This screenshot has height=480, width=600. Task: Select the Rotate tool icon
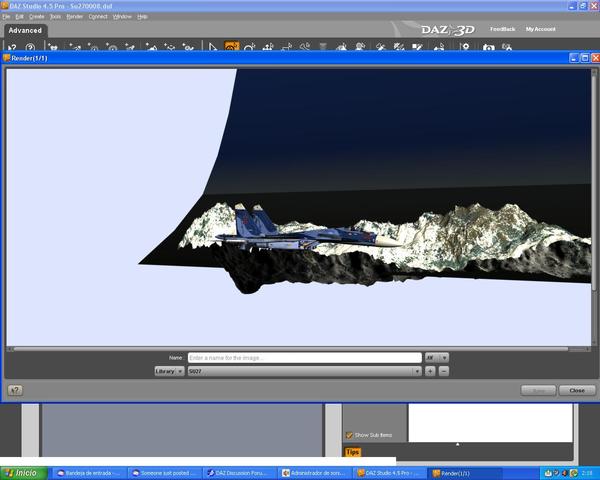click(x=249, y=47)
